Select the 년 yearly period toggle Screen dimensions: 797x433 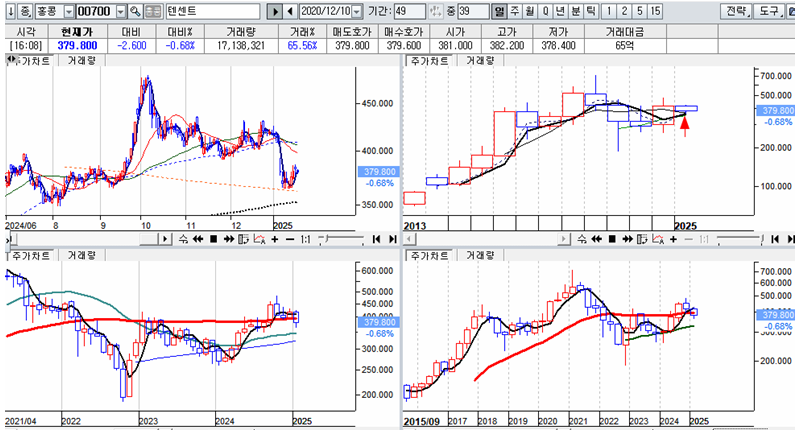pos(560,11)
